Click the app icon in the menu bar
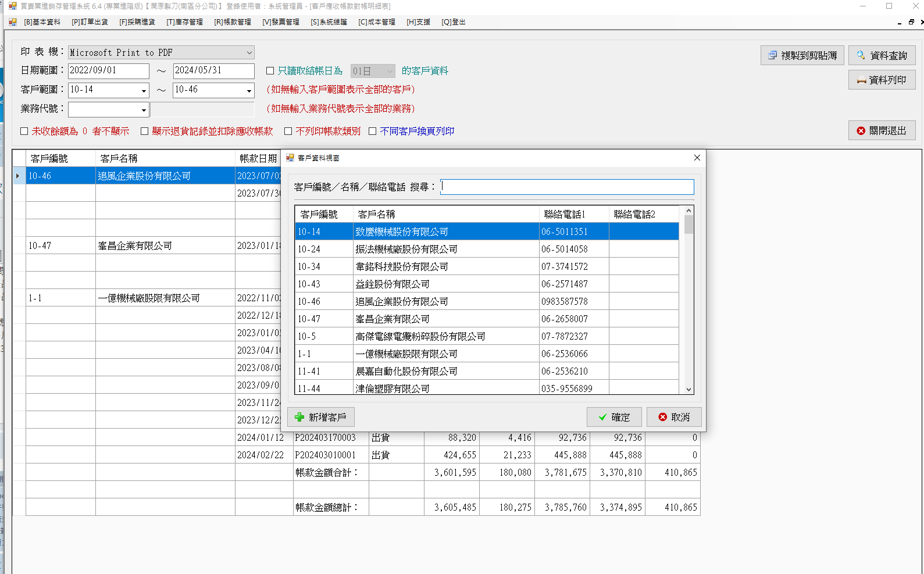Screen dimensions: 924x574 click(13, 22)
